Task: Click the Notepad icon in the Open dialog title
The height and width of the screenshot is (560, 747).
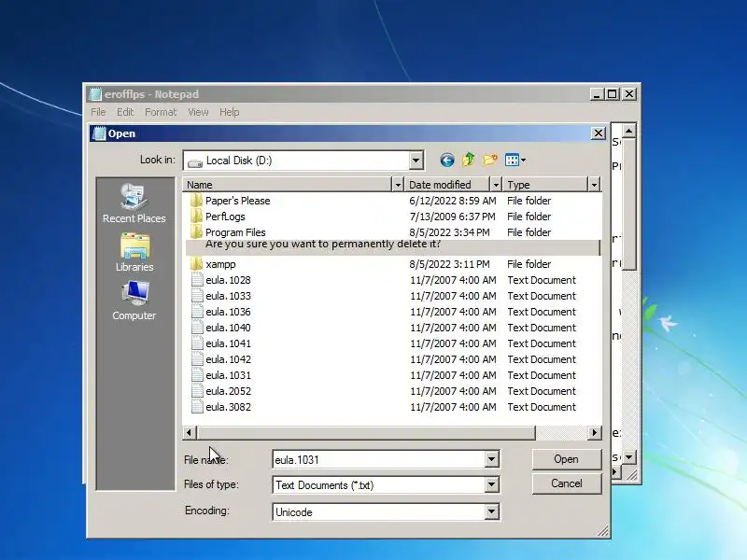Action: (99, 133)
